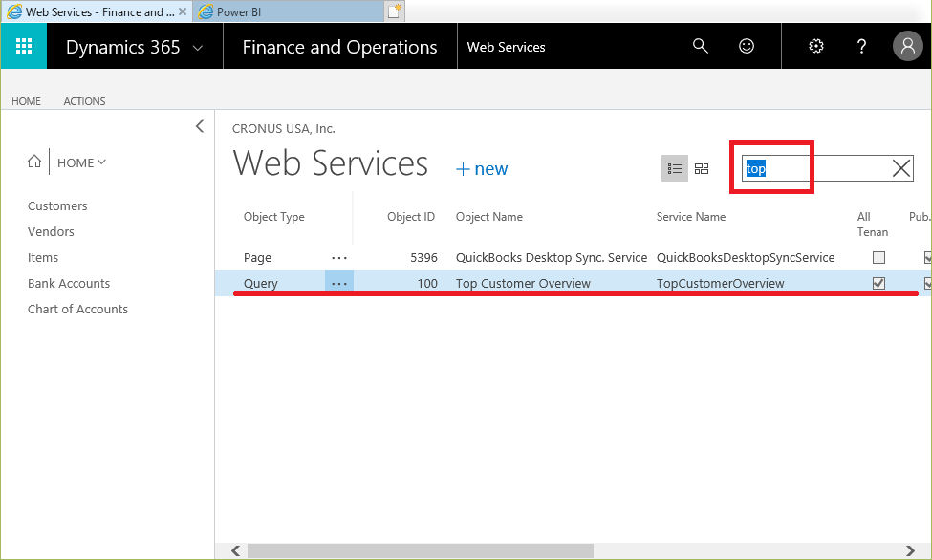Viewport: 932px width, 560px height.
Task: Expand the Dynamics 365 dropdown chevron
Action: click(x=198, y=48)
